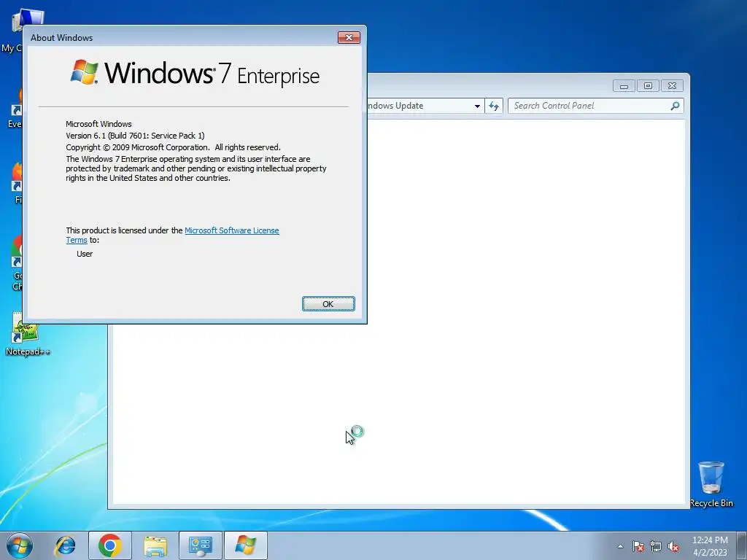Select the Recycle Bin desktop icon

[711, 484]
